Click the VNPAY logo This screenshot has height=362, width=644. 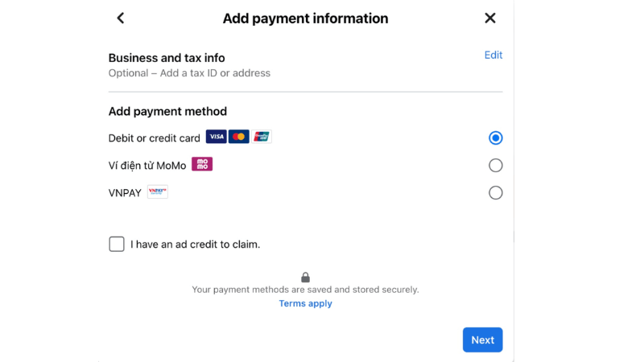point(158,192)
